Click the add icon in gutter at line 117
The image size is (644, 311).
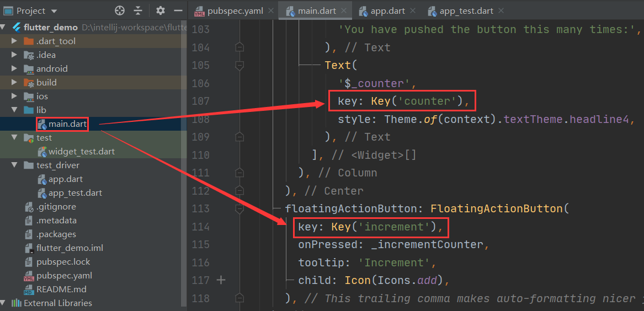click(221, 280)
